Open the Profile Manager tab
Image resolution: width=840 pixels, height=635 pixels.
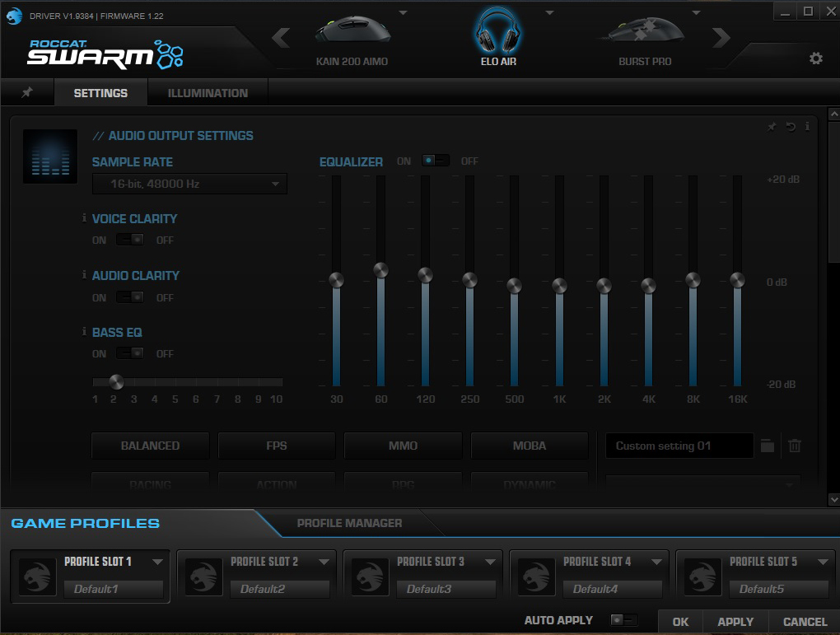coord(349,523)
